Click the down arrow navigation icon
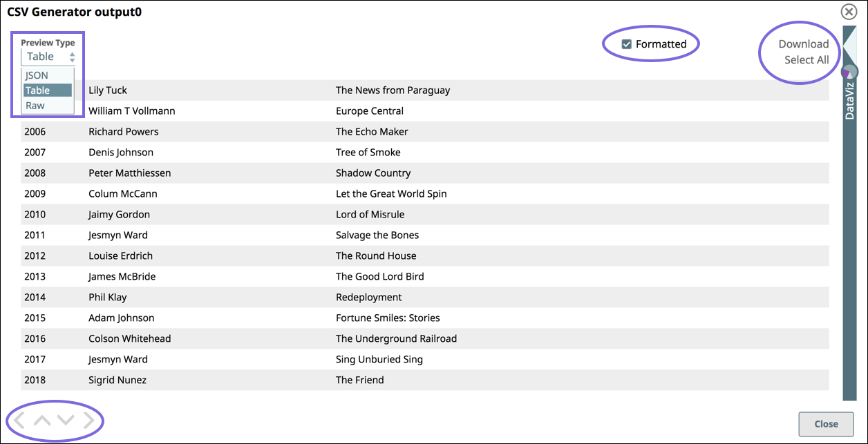 tap(66, 420)
